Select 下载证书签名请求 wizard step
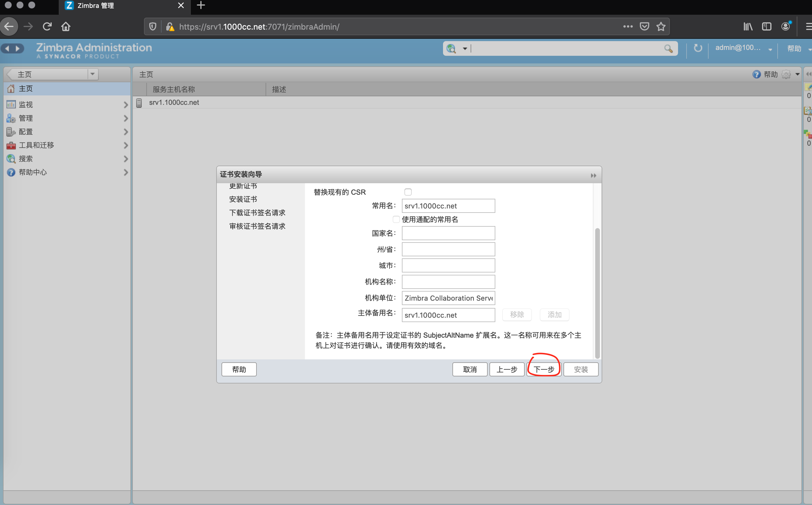The width and height of the screenshot is (812, 505). tap(257, 213)
